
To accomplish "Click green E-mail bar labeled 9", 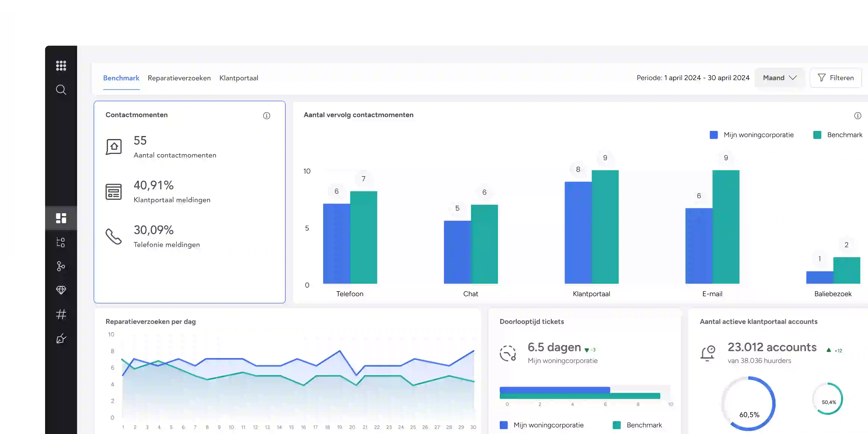I will tap(726, 227).
